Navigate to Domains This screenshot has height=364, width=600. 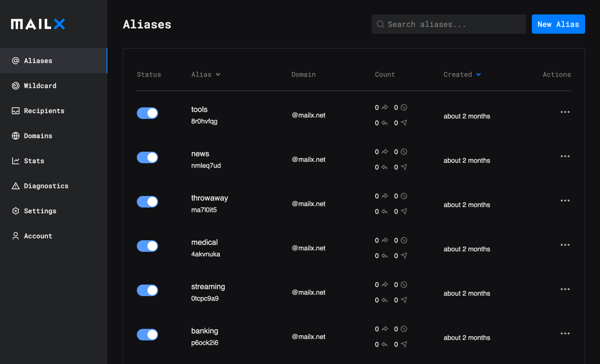coord(53,136)
